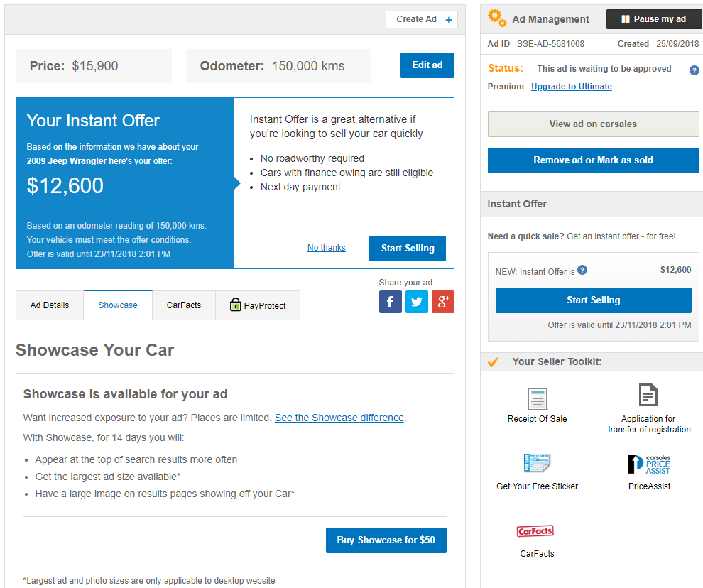Open the carsales PriceAssist logo

pos(649,464)
